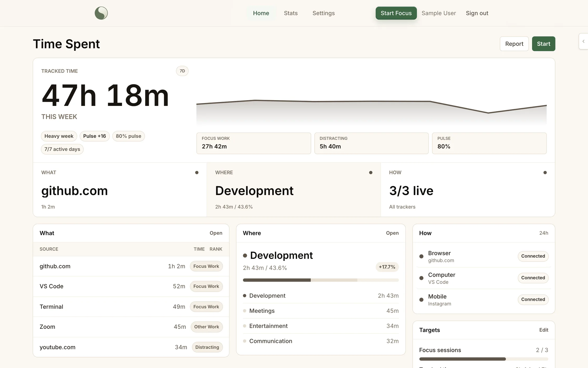Select the FOCUS WORK stat card
Image resolution: width=588 pixels, height=368 pixels.
tap(254, 143)
